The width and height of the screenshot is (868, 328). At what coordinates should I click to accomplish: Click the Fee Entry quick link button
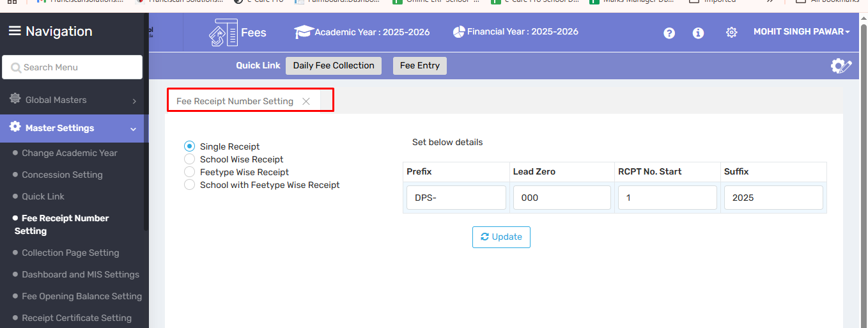(420, 66)
